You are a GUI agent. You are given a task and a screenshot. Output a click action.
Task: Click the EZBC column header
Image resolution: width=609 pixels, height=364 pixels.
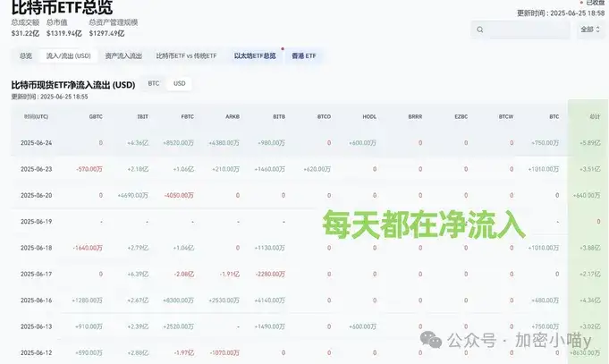coord(461,116)
